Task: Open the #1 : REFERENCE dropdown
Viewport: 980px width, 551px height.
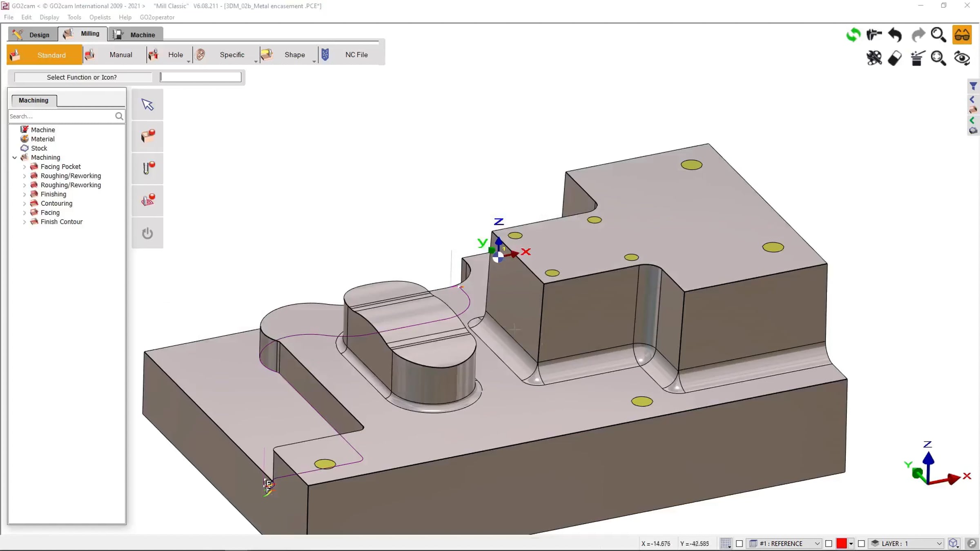Action: 784,544
